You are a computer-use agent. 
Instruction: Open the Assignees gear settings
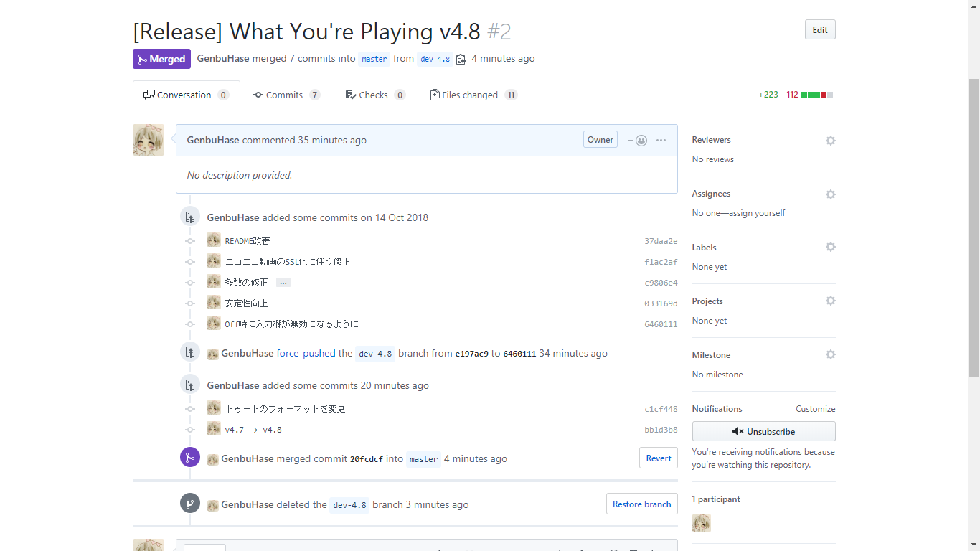tap(830, 194)
